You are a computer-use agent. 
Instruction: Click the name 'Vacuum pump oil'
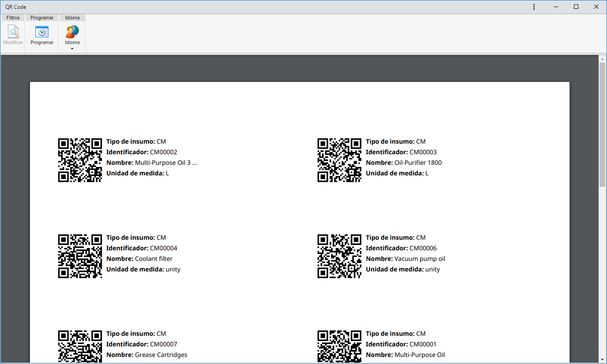[420, 259]
